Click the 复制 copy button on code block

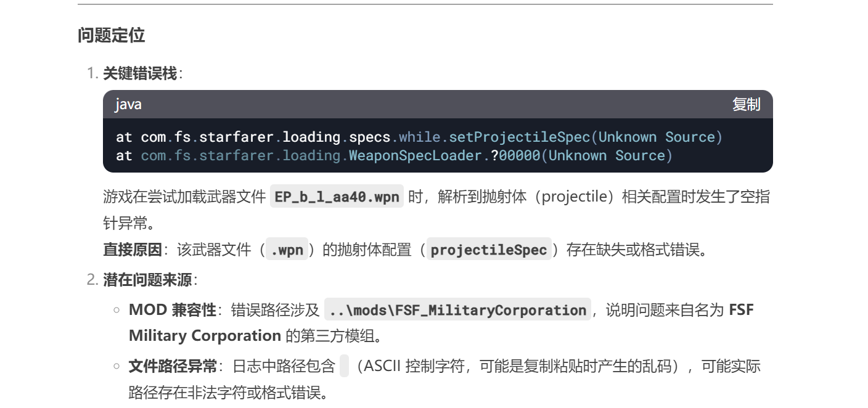(x=746, y=105)
